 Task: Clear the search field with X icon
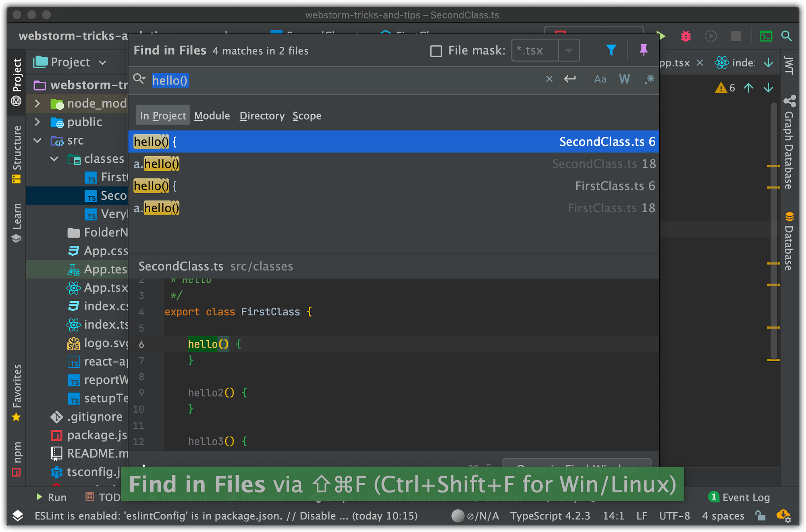(x=549, y=79)
